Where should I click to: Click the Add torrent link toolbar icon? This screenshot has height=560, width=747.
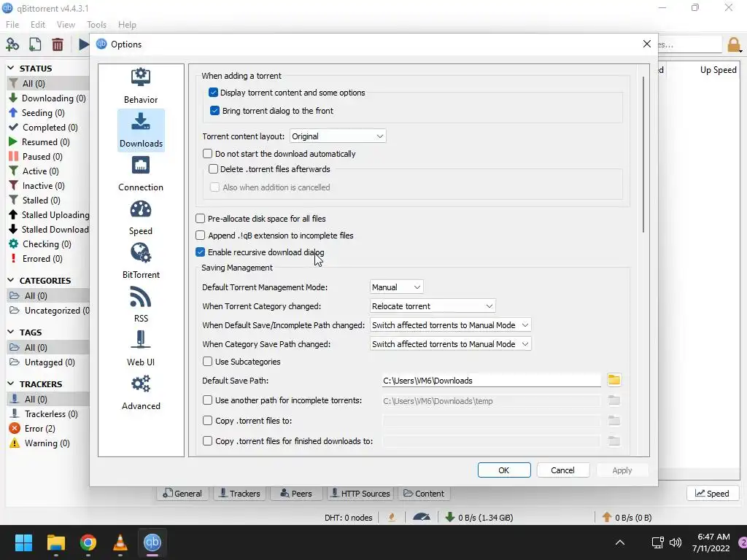point(12,44)
